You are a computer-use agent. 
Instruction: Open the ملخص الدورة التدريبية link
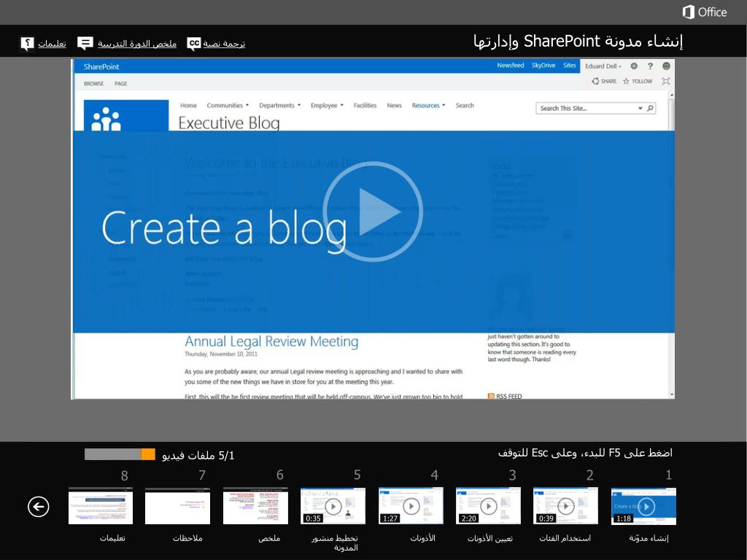click(x=137, y=43)
